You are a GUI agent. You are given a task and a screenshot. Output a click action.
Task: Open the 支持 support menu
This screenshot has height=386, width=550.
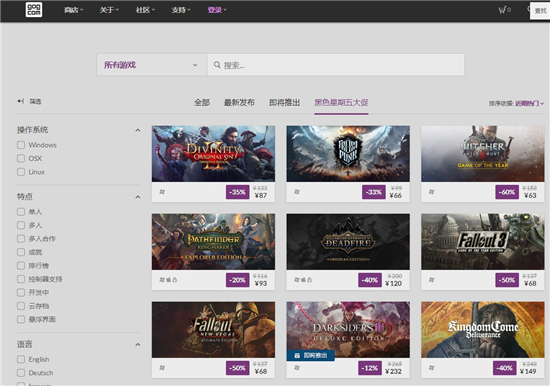(181, 10)
